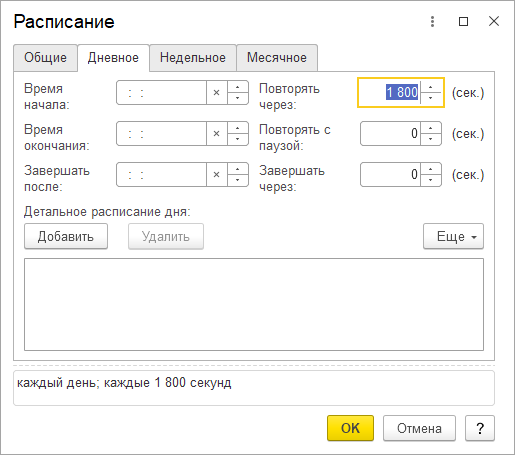This screenshot has height=455, width=515.
Task: Increase Повторять с паузой with up arrow
Action: tap(431, 128)
